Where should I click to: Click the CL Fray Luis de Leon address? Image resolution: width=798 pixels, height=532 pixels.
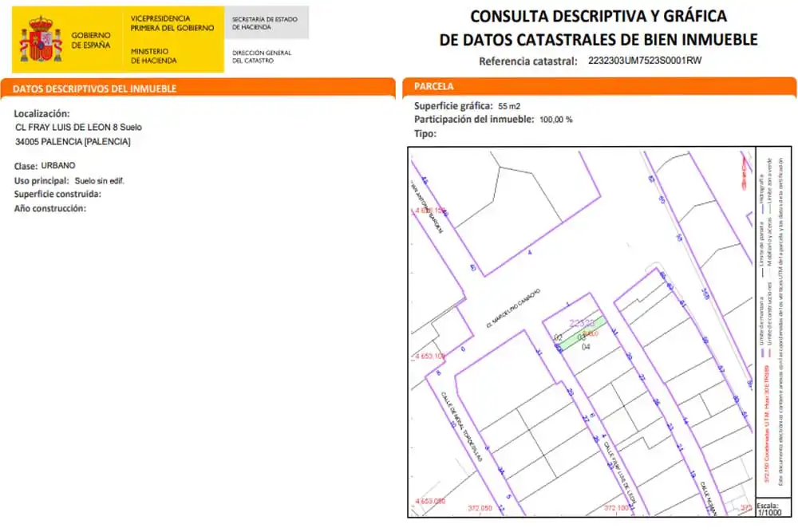coord(78,127)
